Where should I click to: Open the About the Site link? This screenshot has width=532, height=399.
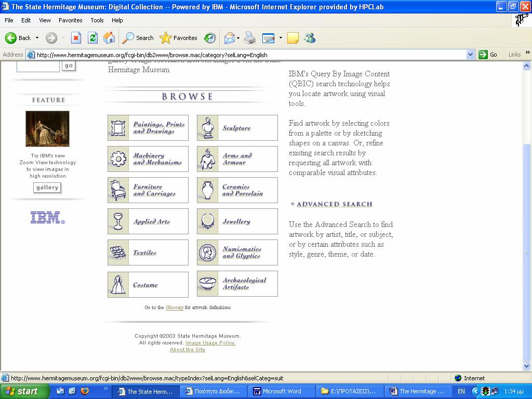click(187, 350)
